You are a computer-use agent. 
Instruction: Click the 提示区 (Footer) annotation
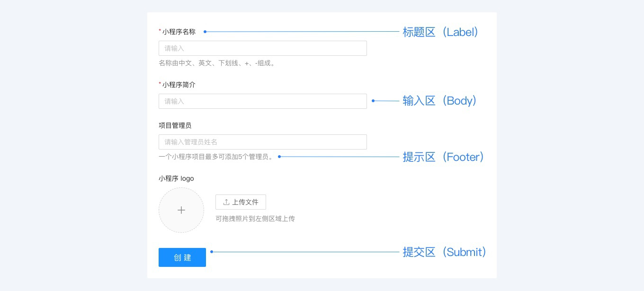tap(443, 157)
